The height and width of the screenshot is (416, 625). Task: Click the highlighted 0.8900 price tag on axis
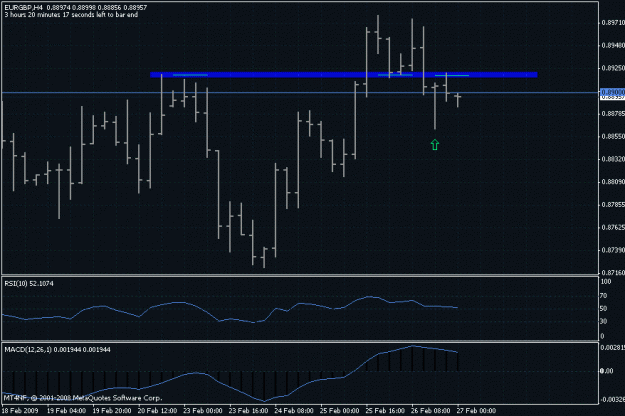pos(612,92)
